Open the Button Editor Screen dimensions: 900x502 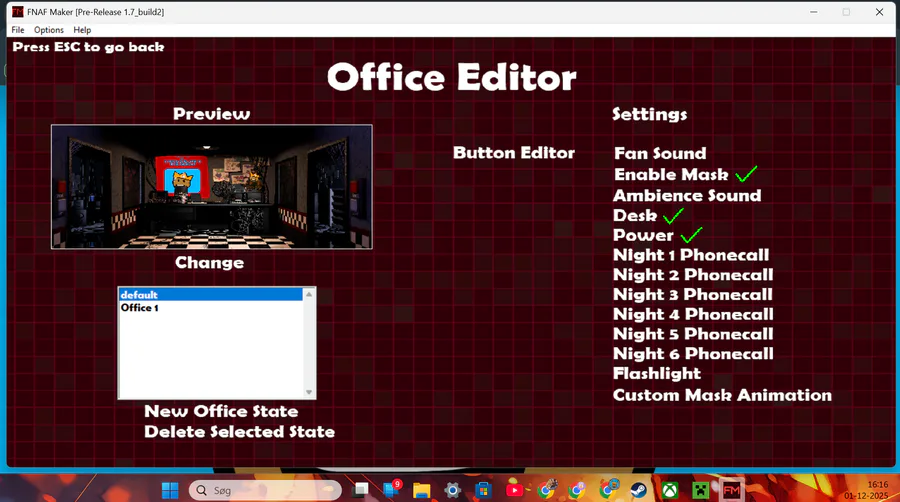click(x=514, y=153)
